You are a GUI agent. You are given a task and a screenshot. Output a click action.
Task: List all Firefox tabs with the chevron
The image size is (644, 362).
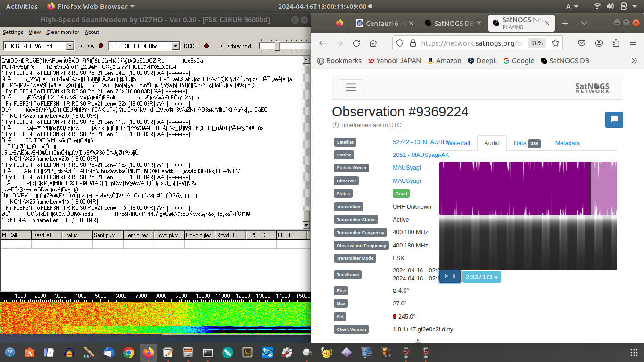584,23
